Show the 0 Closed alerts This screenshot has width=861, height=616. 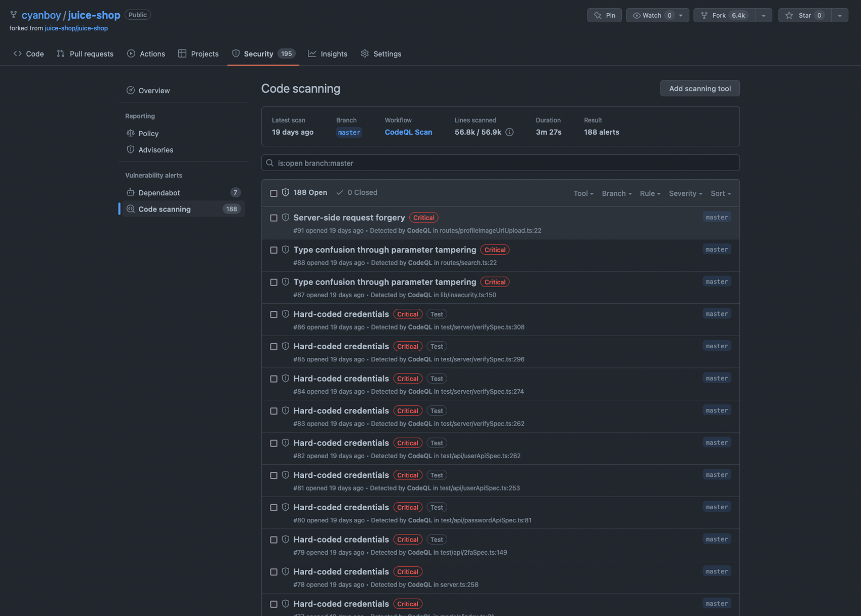click(357, 192)
